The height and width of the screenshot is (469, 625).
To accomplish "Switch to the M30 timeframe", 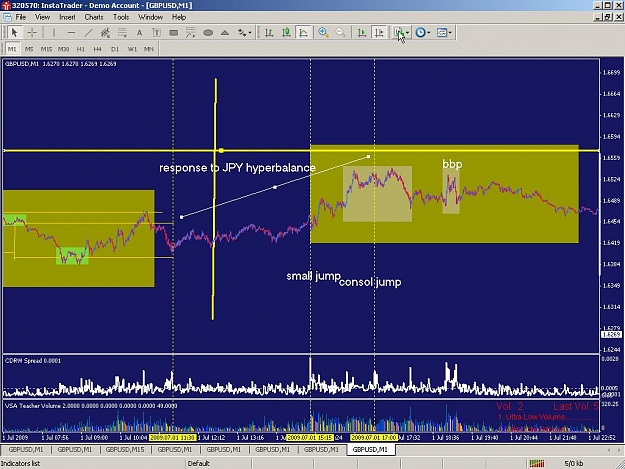I will click(x=63, y=49).
